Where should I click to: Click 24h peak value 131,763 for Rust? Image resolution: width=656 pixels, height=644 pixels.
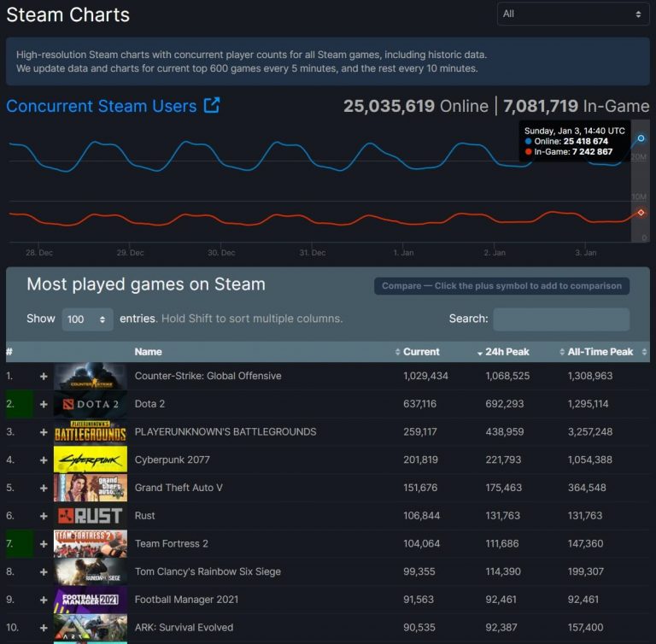coord(502,516)
